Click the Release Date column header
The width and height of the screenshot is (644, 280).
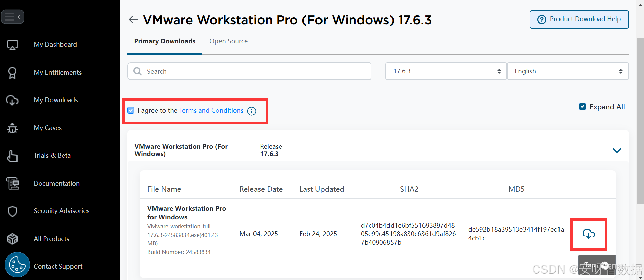tap(261, 189)
